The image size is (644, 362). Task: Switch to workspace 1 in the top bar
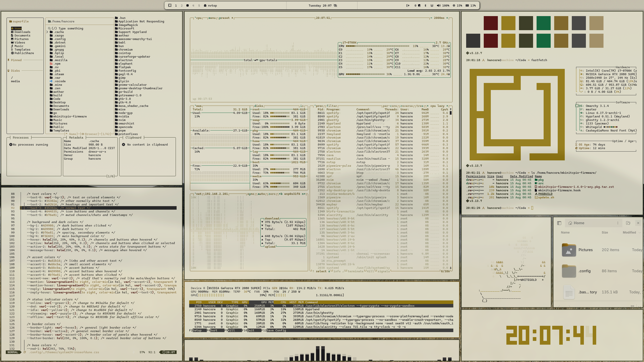click(176, 6)
